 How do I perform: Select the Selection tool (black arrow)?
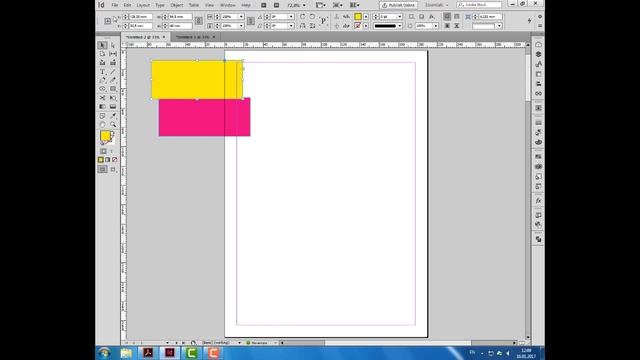[x=102, y=45]
